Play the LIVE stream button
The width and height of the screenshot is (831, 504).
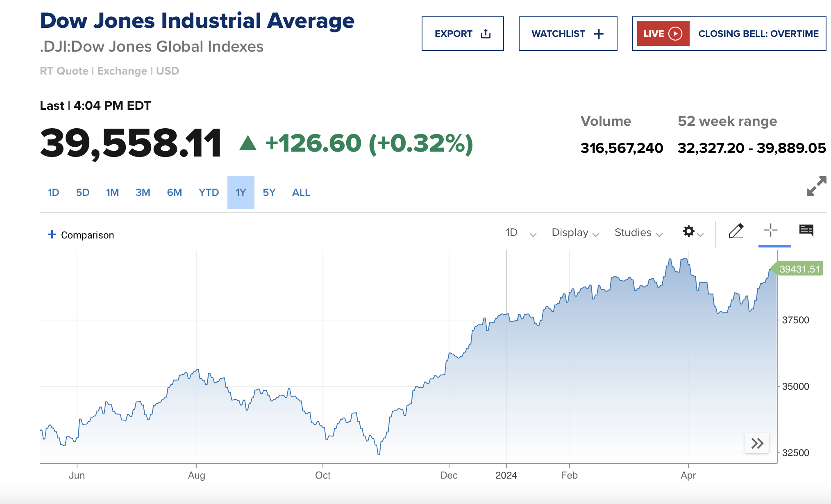click(x=663, y=34)
